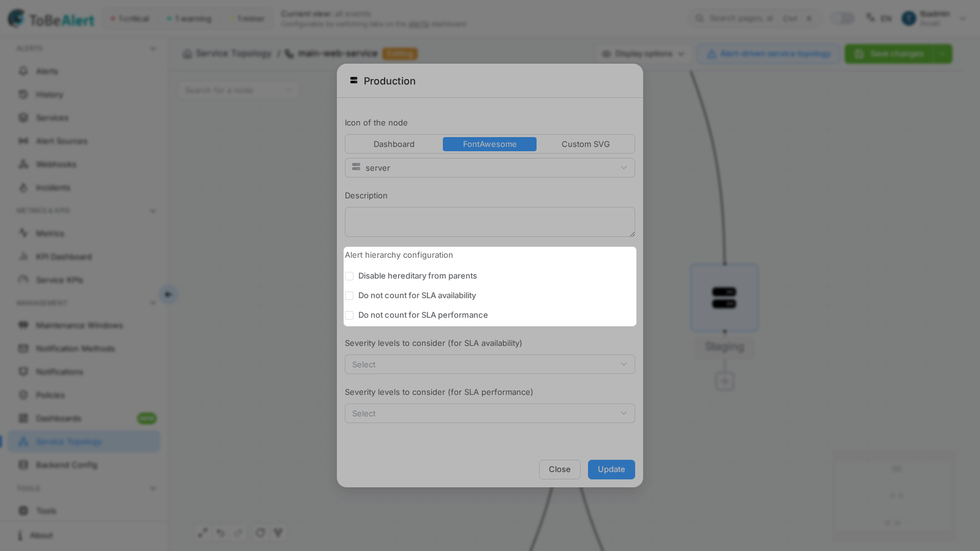
Task: Click Alert-driven service topology button
Action: 769,54
